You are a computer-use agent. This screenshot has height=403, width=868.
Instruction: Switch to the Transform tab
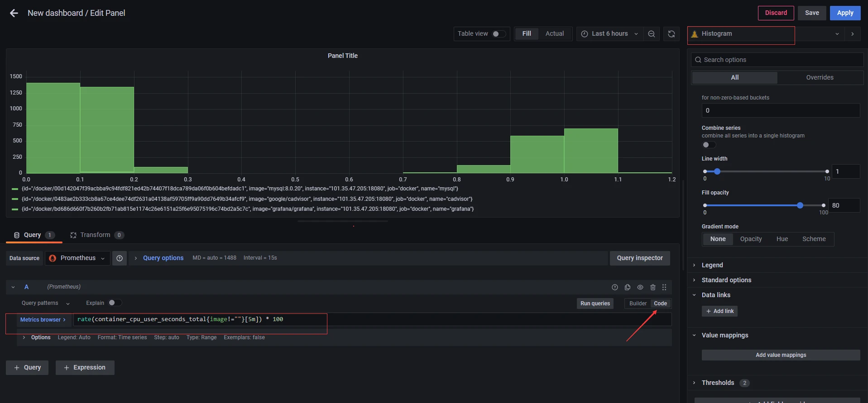(x=96, y=235)
